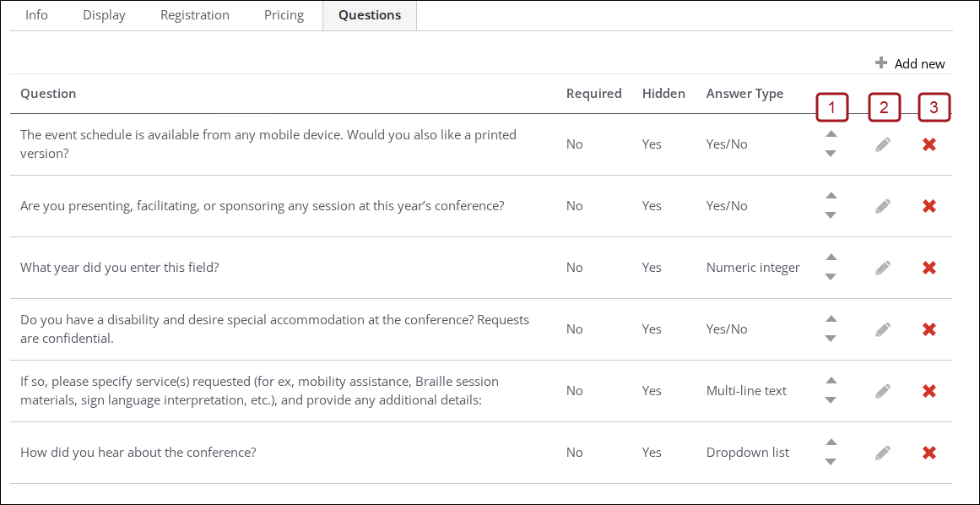The image size is (980, 505).
Task: Edit the 'How did you hear' dropdown question
Action: coord(883,453)
